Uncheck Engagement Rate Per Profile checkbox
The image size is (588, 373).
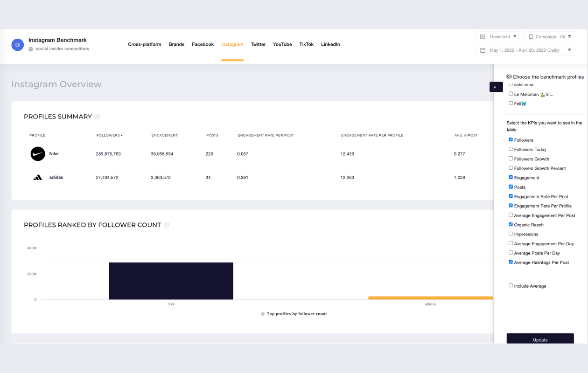(x=511, y=206)
